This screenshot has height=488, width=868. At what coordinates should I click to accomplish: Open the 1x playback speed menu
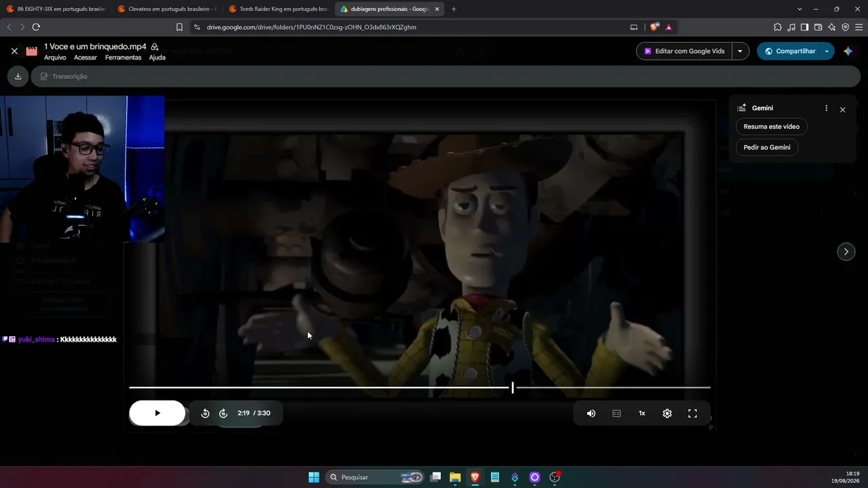tap(642, 413)
